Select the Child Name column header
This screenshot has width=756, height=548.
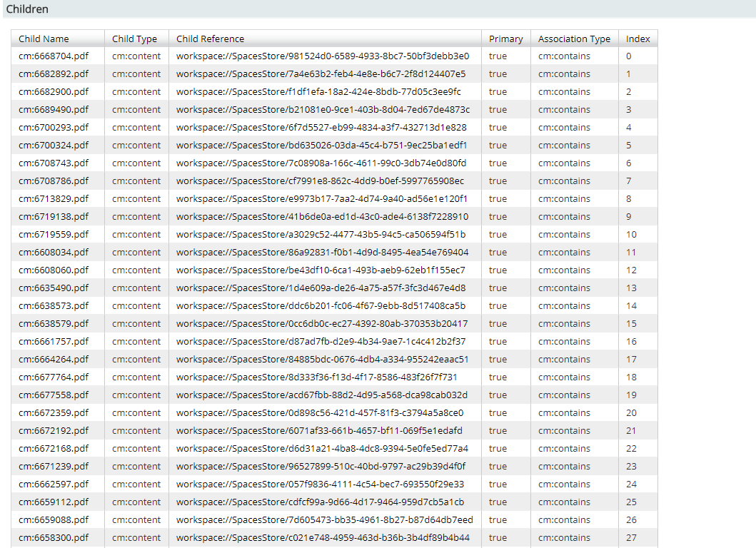click(x=44, y=39)
